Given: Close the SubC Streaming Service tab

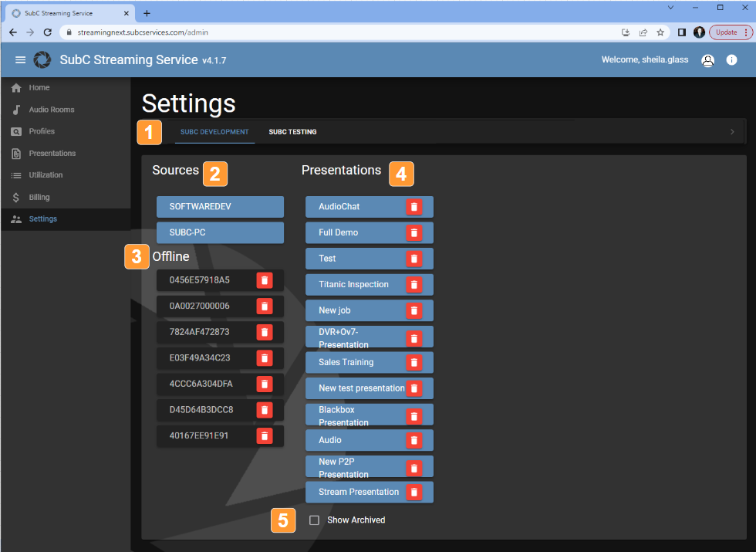Looking at the screenshot, I should click(x=127, y=14).
